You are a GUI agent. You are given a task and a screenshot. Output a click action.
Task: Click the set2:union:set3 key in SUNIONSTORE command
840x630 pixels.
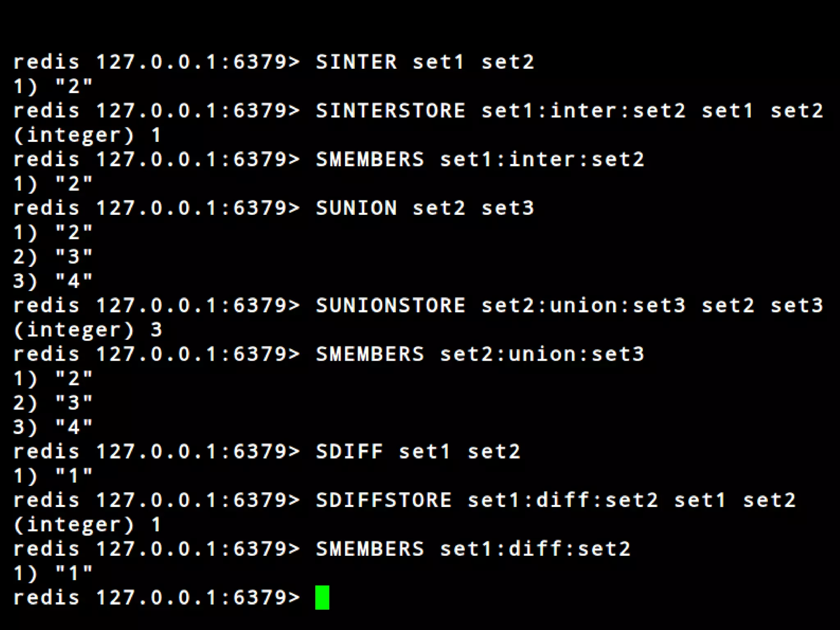point(583,305)
